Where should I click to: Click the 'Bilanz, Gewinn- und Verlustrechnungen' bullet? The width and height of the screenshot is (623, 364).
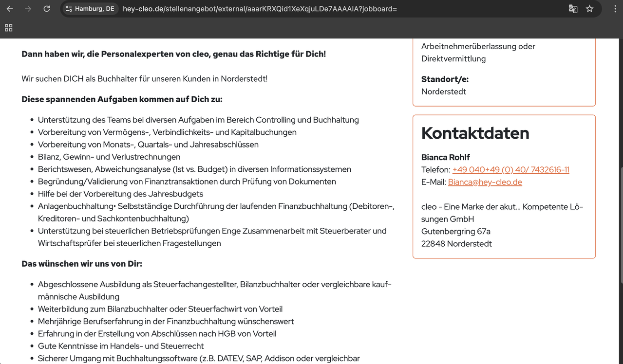coord(109,157)
